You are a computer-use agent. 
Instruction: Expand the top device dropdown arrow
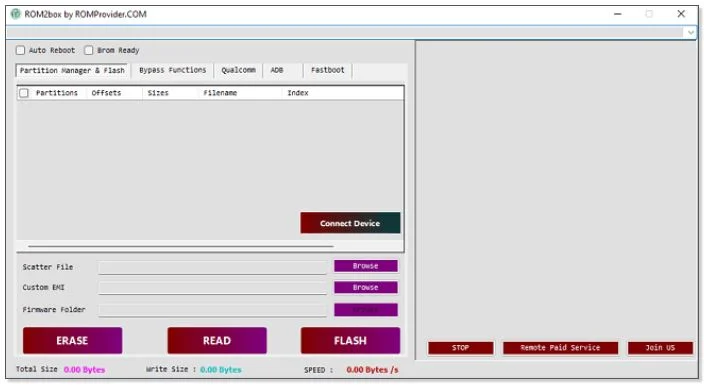tap(690, 32)
